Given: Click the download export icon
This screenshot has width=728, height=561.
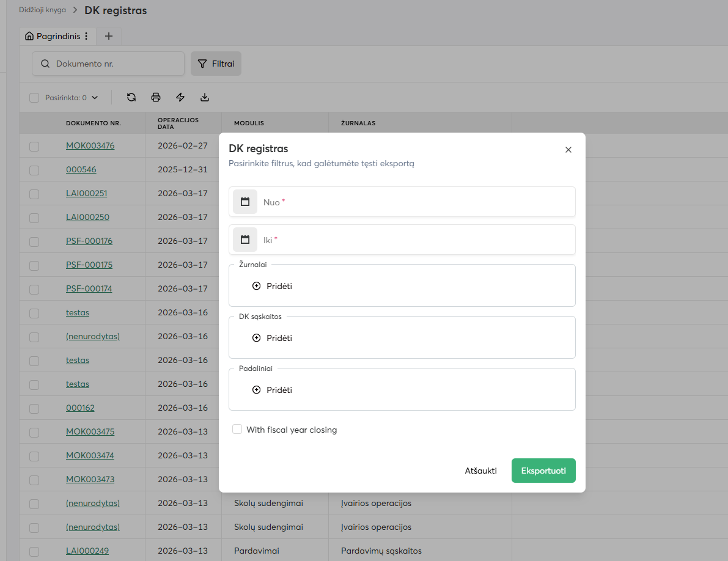Looking at the screenshot, I should (205, 97).
